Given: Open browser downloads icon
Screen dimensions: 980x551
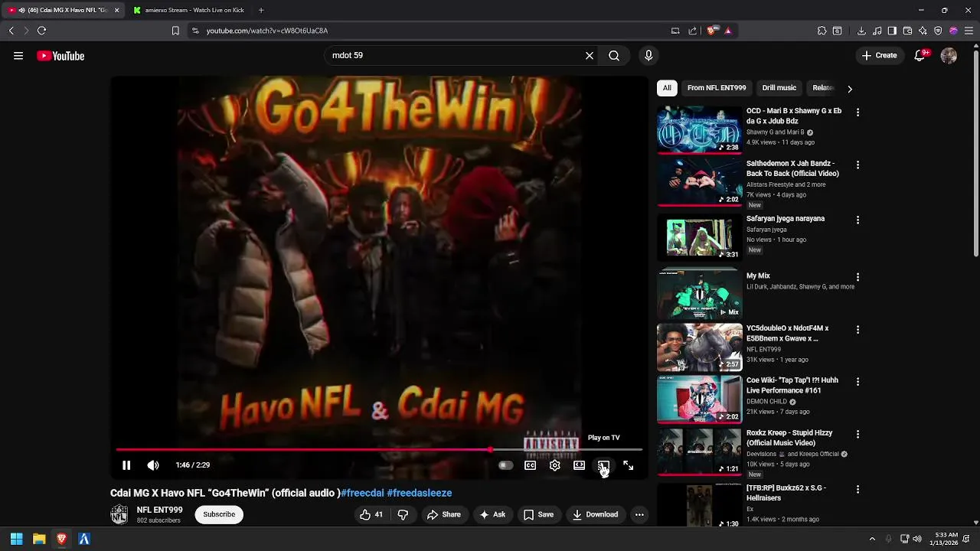Looking at the screenshot, I should pyautogui.click(x=861, y=31).
